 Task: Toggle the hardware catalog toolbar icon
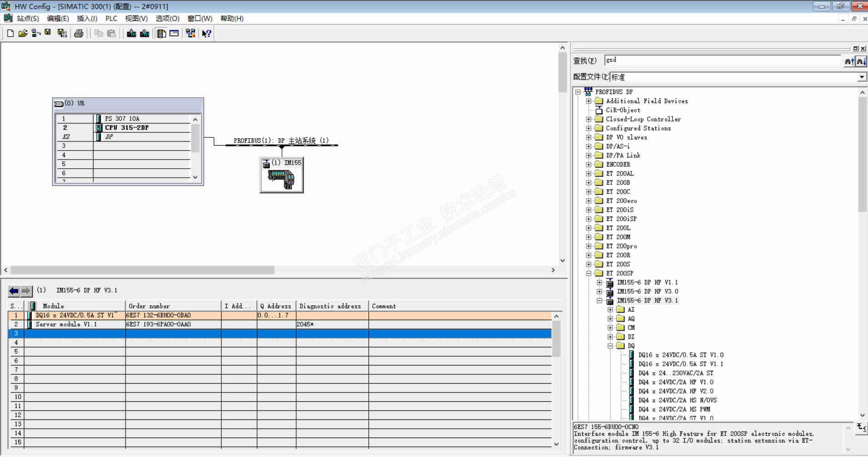pos(161,33)
